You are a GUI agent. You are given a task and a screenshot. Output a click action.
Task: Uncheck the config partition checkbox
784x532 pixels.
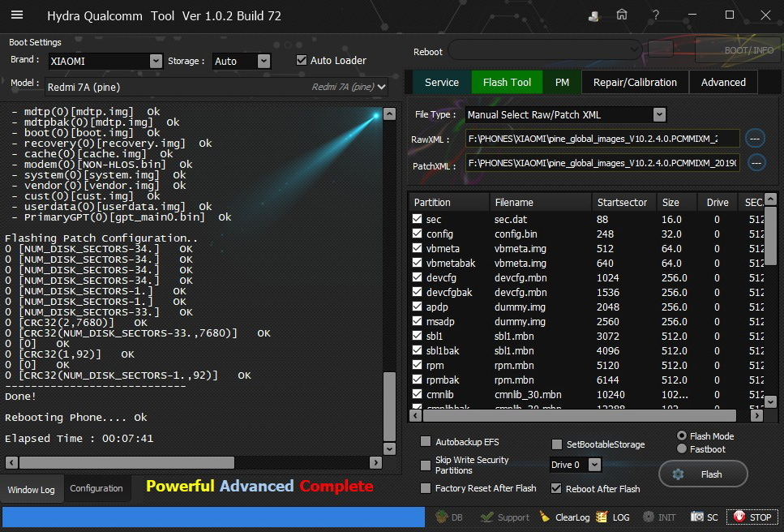pyautogui.click(x=417, y=233)
